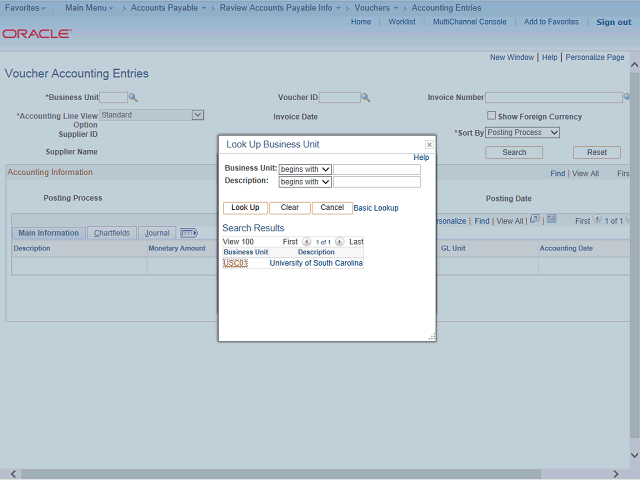Click the Accounting Date column header
Screen dimensions: 640x480
click(x=566, y=249)
